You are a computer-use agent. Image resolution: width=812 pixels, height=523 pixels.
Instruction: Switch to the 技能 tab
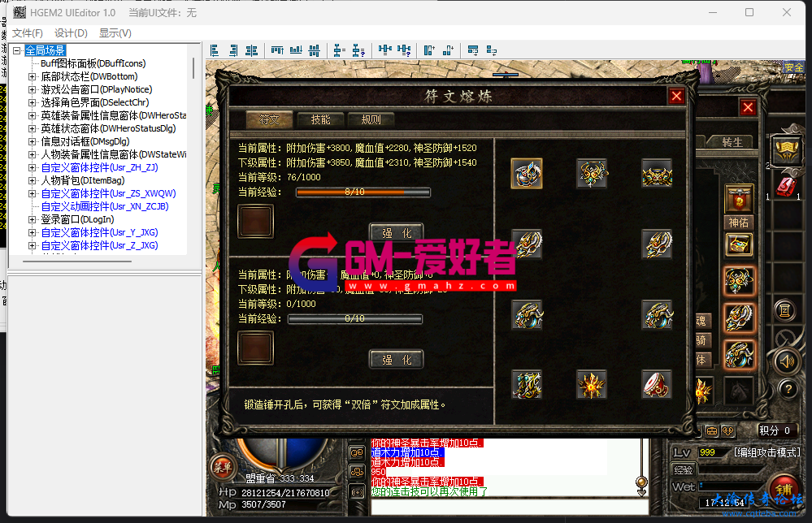tap(320, 120)
